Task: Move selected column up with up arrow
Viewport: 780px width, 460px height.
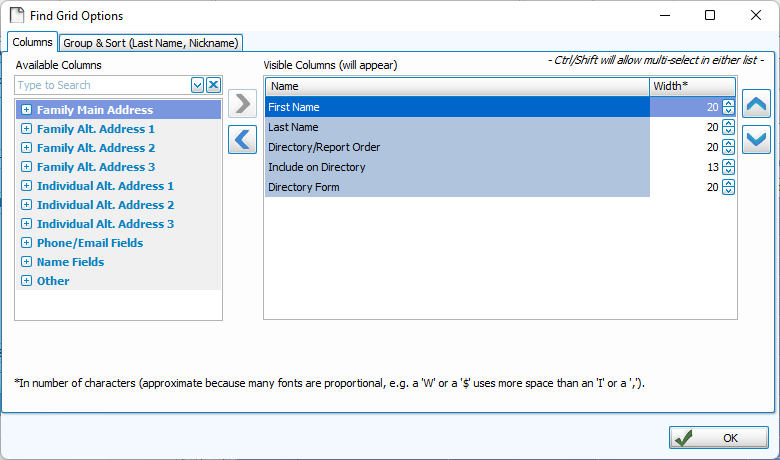Action: coord(756,104)
